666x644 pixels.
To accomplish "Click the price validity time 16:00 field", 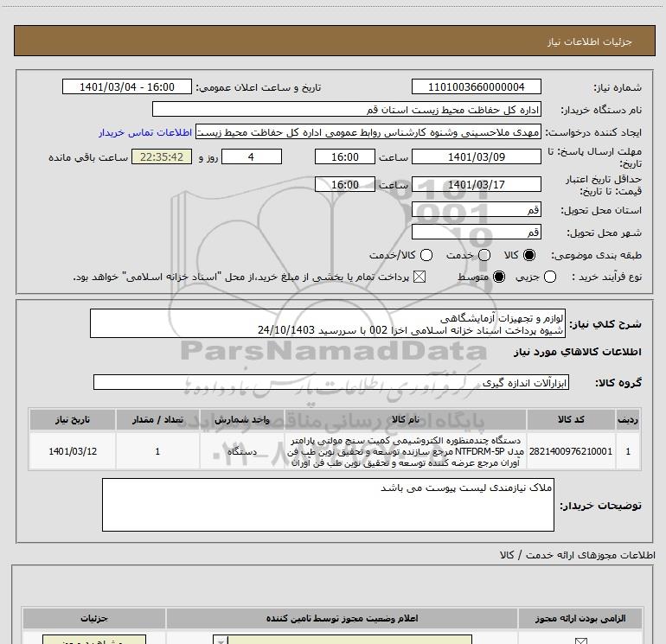I will [345, 184].
